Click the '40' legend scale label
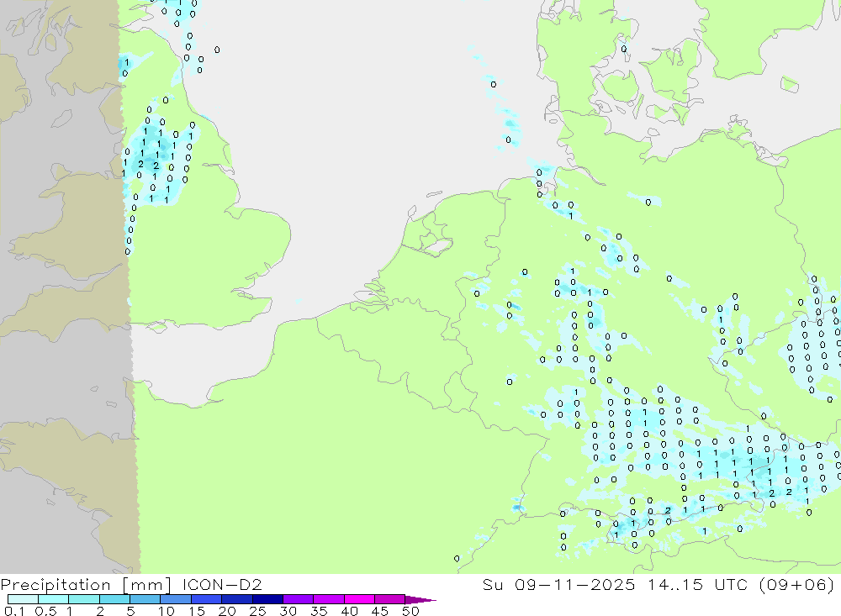The image size is (841, 616). pos(349,611)
